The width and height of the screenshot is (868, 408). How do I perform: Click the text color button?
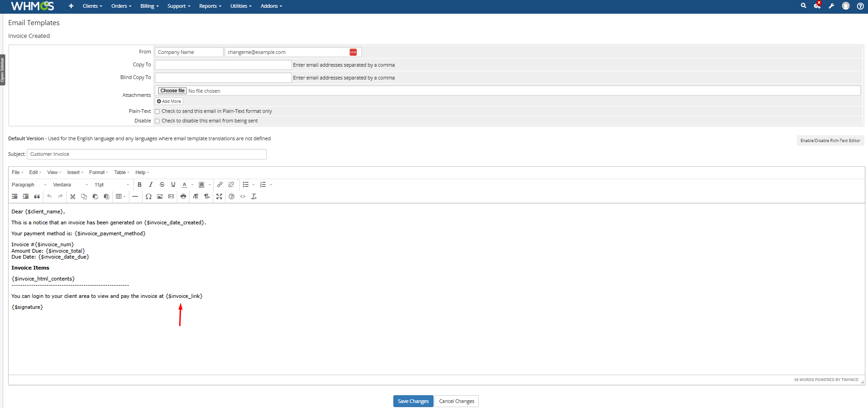pos(185,185)
